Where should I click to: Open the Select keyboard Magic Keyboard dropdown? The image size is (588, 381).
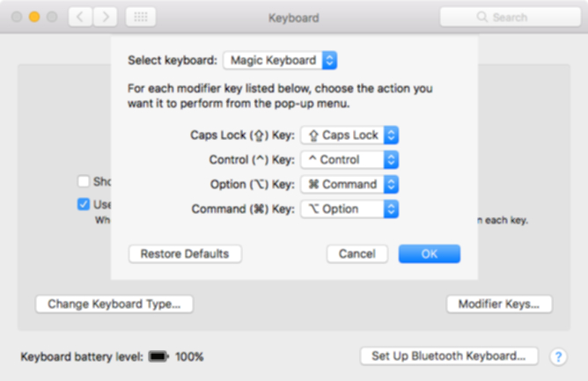coord(280,61)
